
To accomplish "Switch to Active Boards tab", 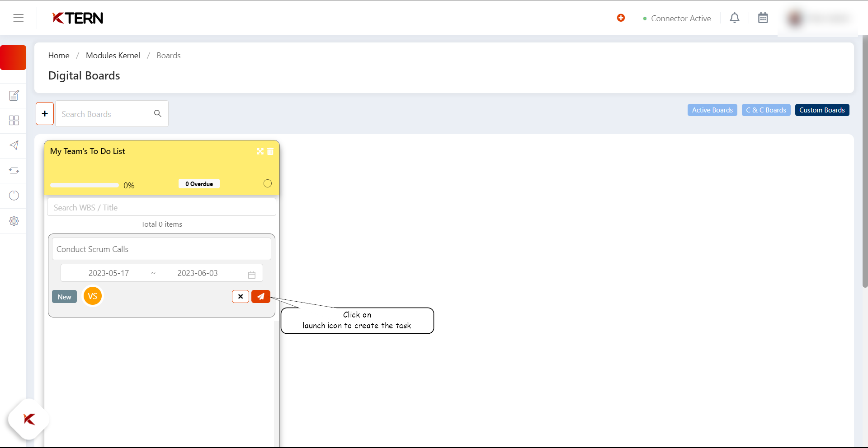I will [x=712, y=110].
